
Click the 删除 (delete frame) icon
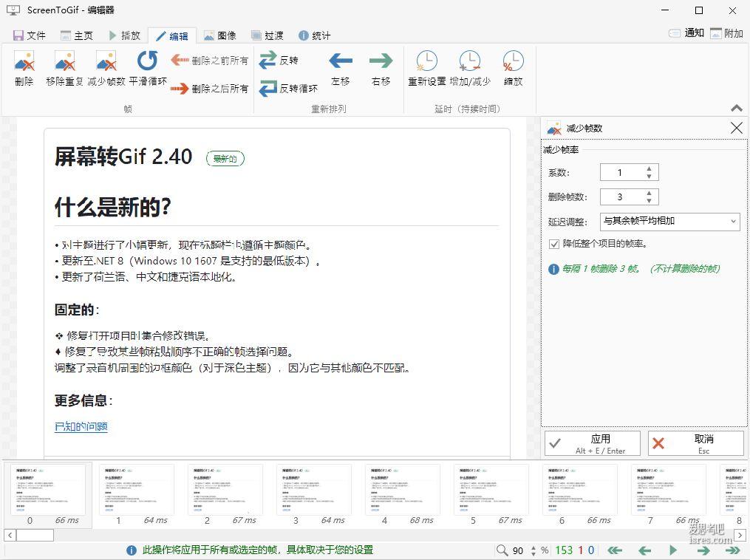pos(24,69)
